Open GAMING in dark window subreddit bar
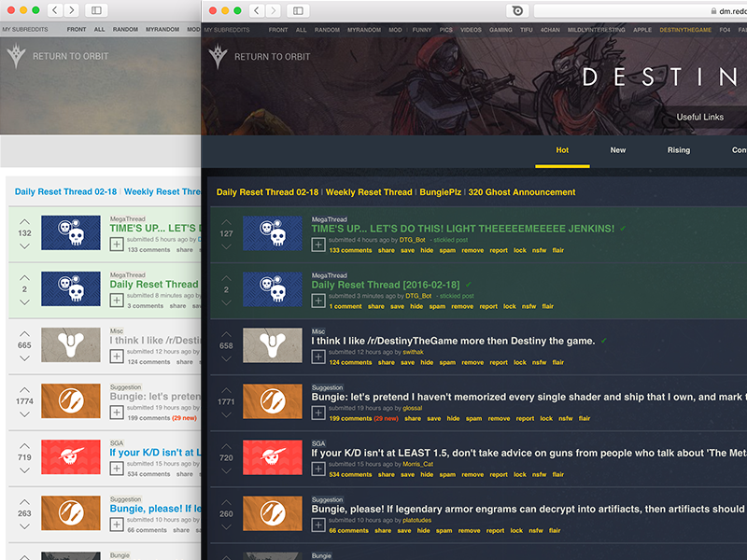Screen dimensions: 747x560 click(500, 30)
